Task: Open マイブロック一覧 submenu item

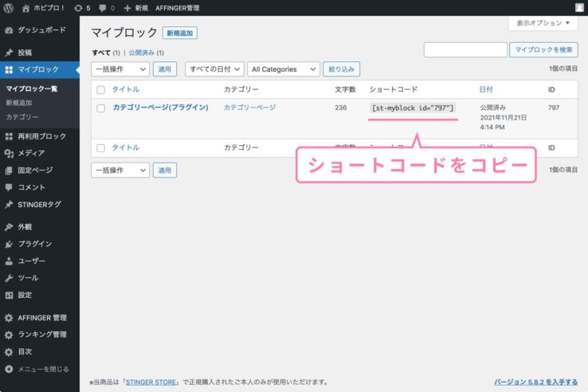Action: tap(32, 89)
